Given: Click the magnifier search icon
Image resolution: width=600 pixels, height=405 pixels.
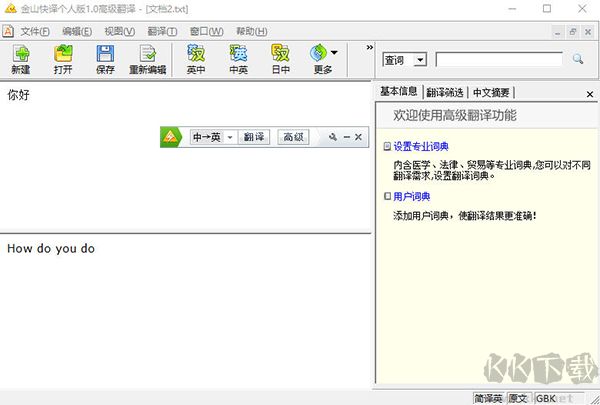Looking at the screenshot, I should pyautogui.click(x=577, y=60).
